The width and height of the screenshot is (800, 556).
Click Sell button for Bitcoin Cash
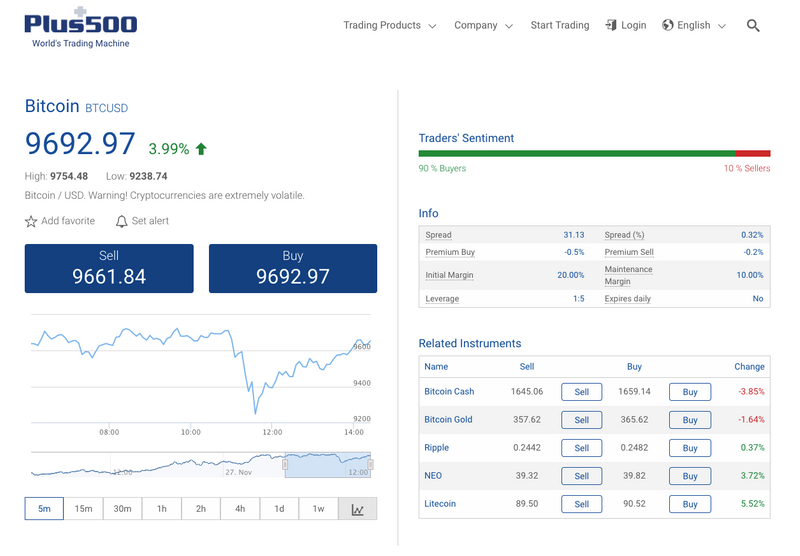pos(582,392)
